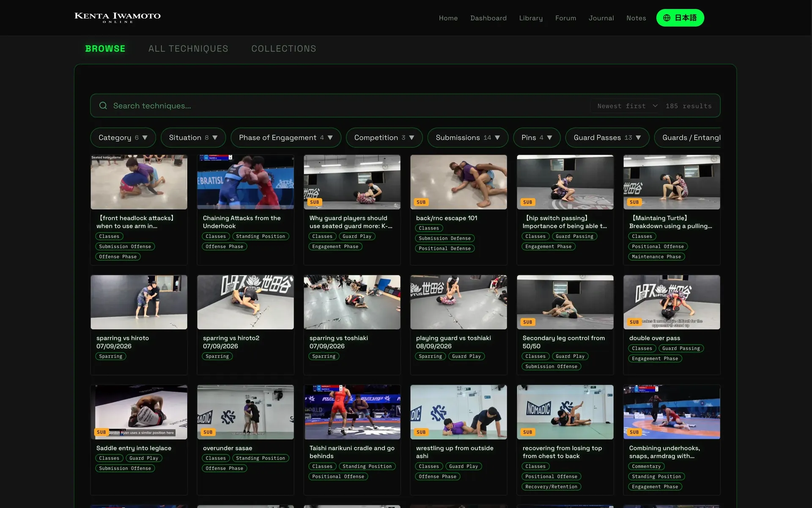Click the search magnifier icon
Screen dimensions: 812x508
(103, 105)
